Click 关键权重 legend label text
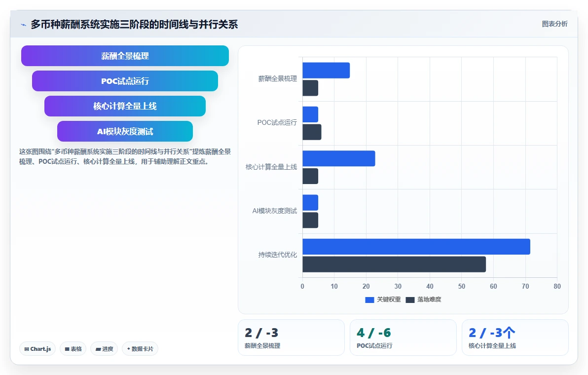 tap(389, 300)
